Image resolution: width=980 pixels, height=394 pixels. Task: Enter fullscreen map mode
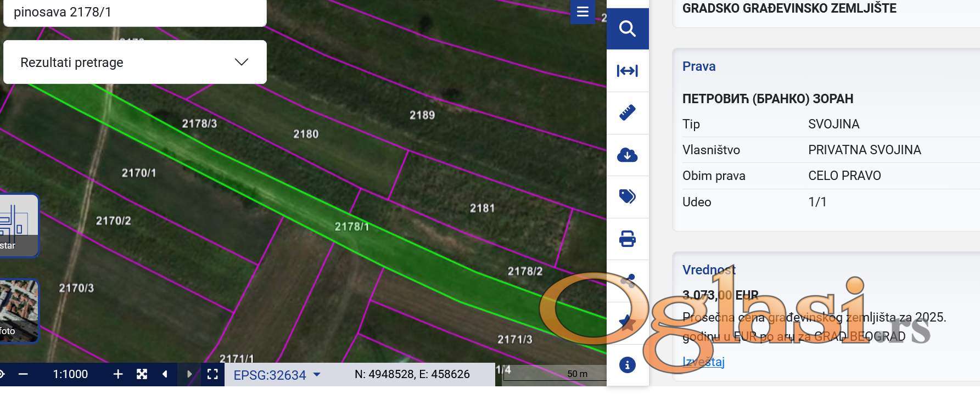tap(212, 374)
